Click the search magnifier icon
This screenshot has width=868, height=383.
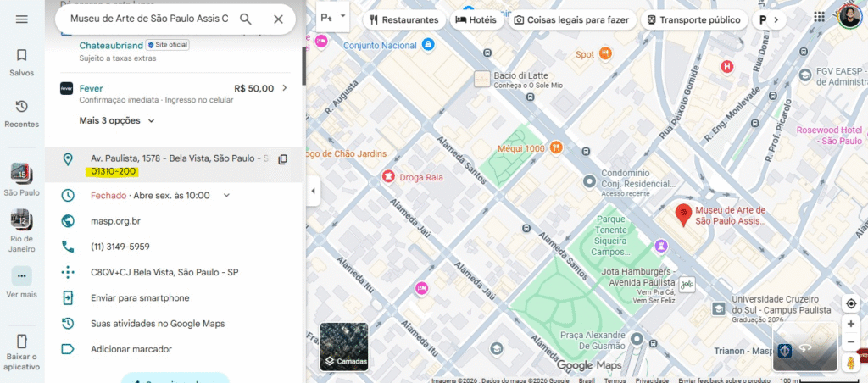(x=246, y=19)
